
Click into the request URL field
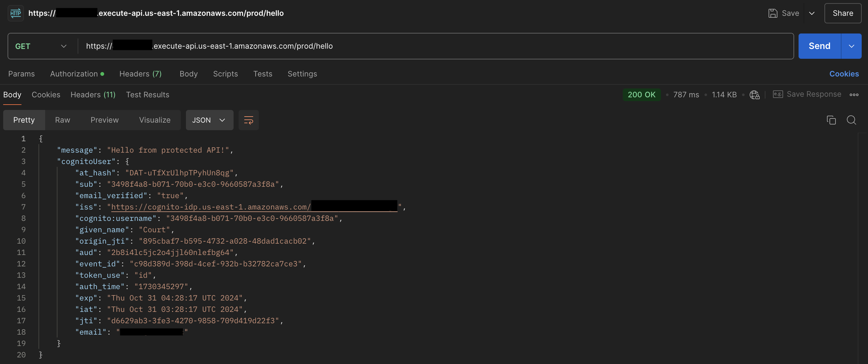click(x=435, y=46)
